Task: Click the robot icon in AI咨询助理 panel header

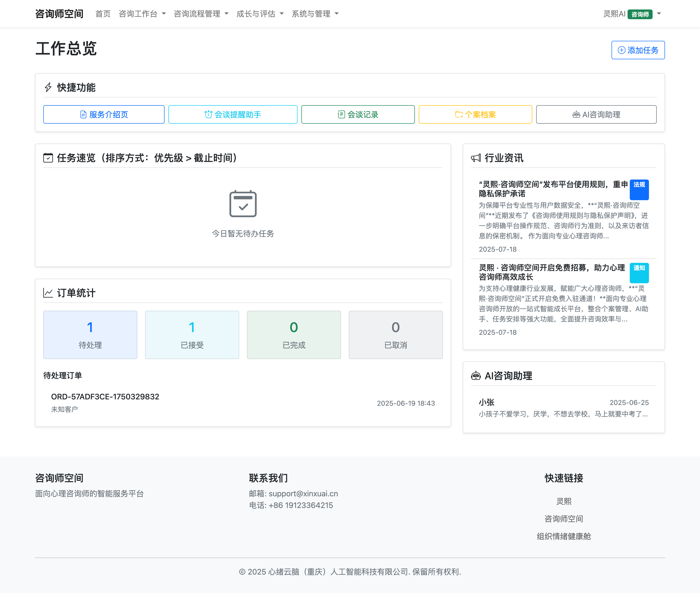Action: (x=476, y=376)
